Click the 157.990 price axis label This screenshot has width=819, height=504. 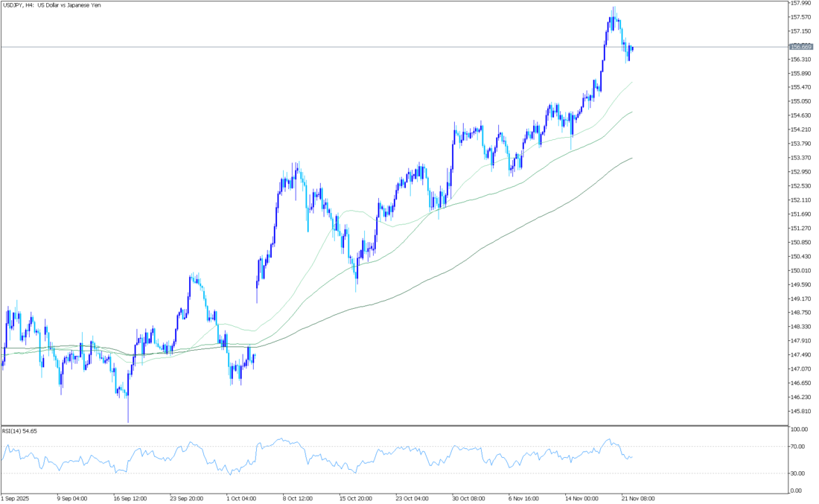[x=800, y=3]
